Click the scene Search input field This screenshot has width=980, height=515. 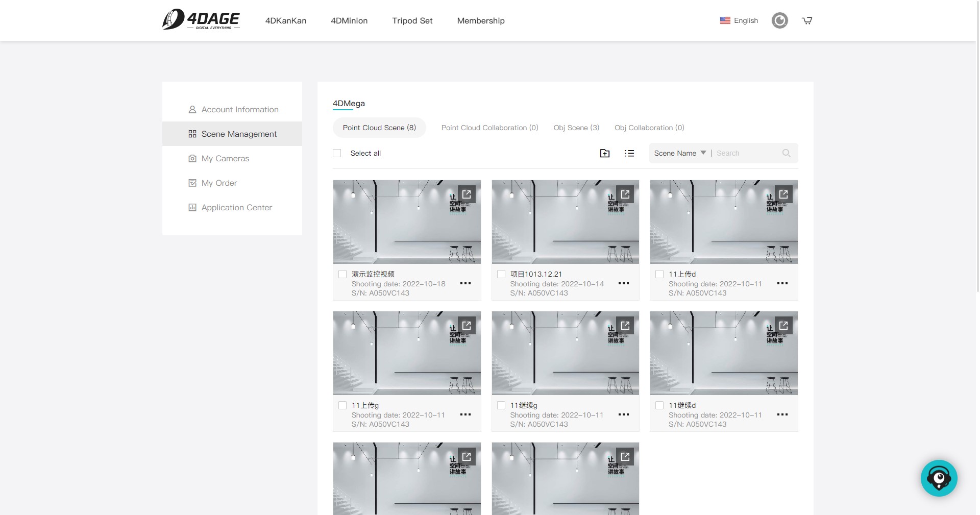(x=745, y=153)
